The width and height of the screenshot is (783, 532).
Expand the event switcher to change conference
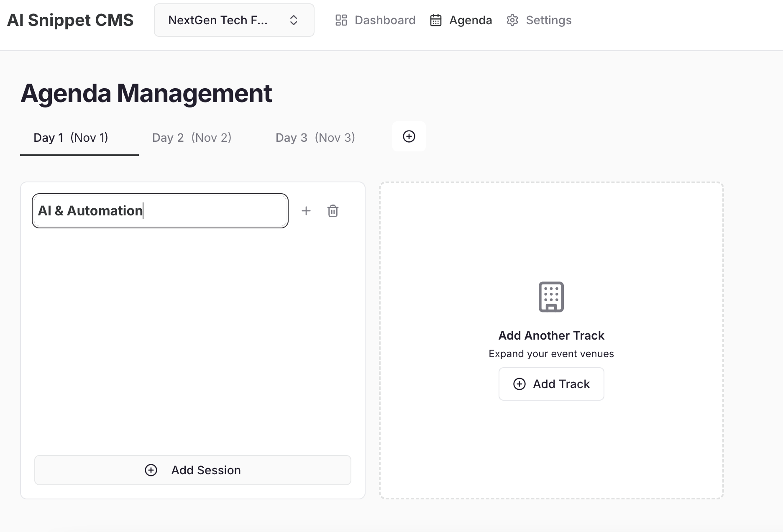[x=233, y=20]
